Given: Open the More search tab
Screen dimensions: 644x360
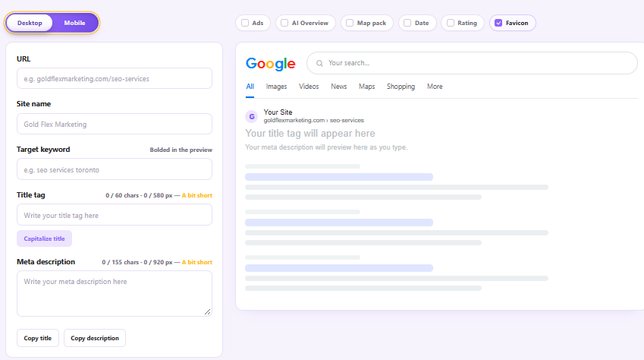Looking at the screenshot, I should [x=435, y=87].
